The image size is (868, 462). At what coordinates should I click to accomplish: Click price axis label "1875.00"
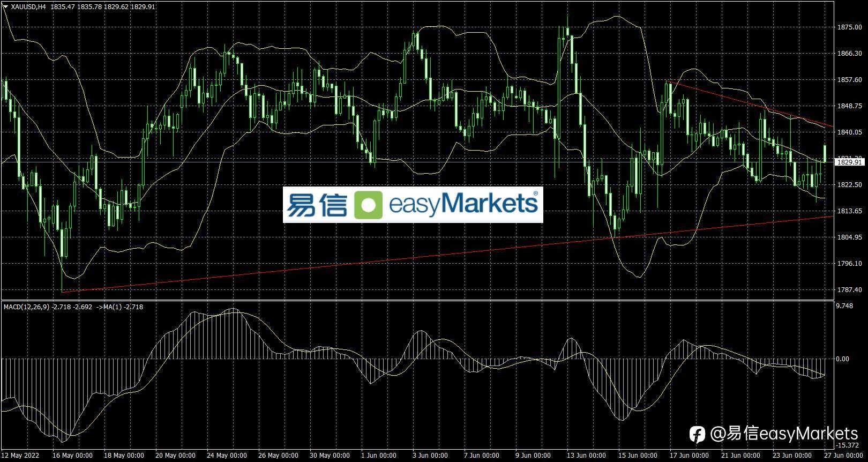[x=849, y=27]
